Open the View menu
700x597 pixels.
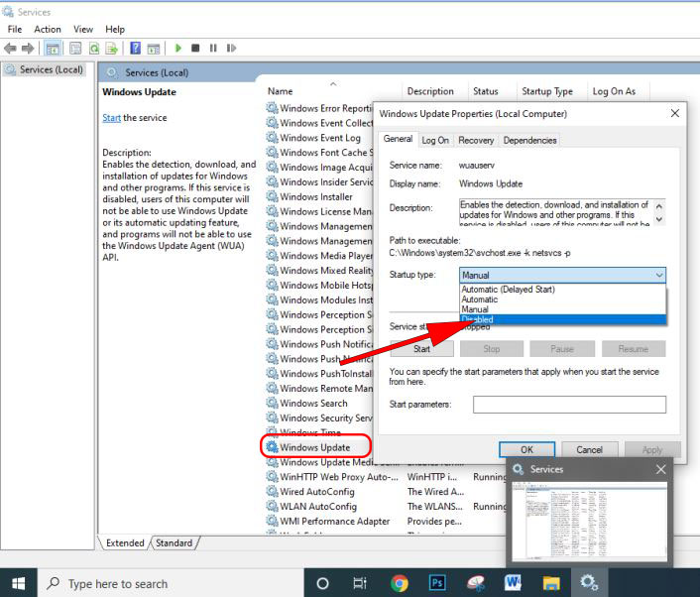[83, 30]
